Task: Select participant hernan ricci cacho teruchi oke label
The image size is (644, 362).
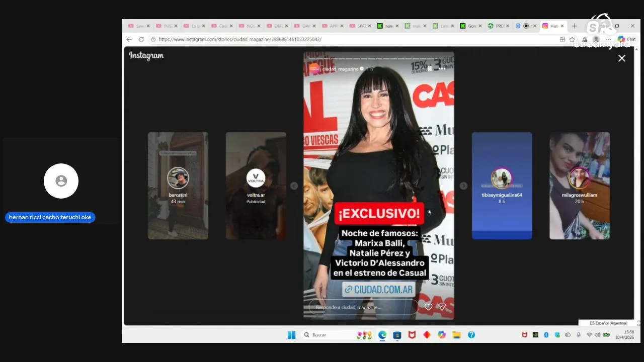Action: (50, 218)
